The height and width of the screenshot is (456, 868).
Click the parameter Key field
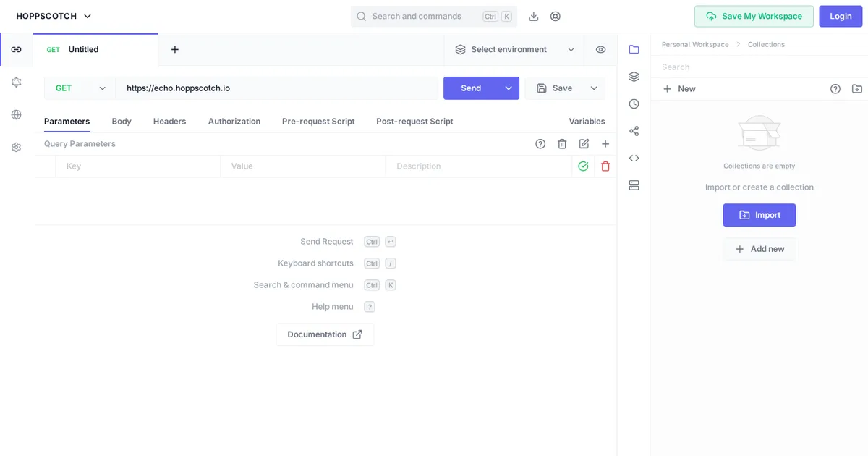[x=138, y=166]
